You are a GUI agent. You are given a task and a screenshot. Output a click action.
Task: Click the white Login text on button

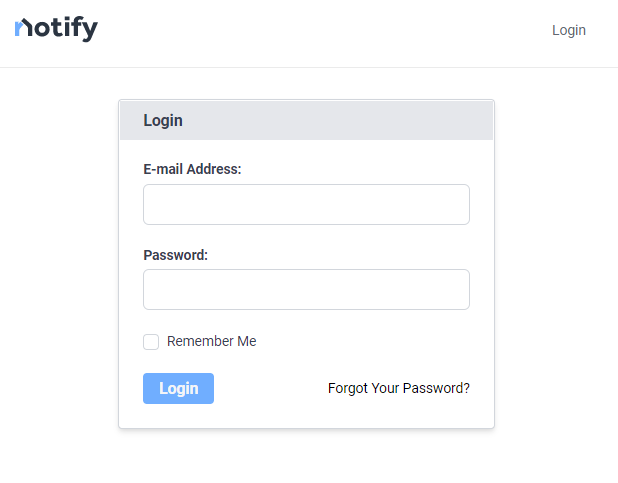coord(179,388)
